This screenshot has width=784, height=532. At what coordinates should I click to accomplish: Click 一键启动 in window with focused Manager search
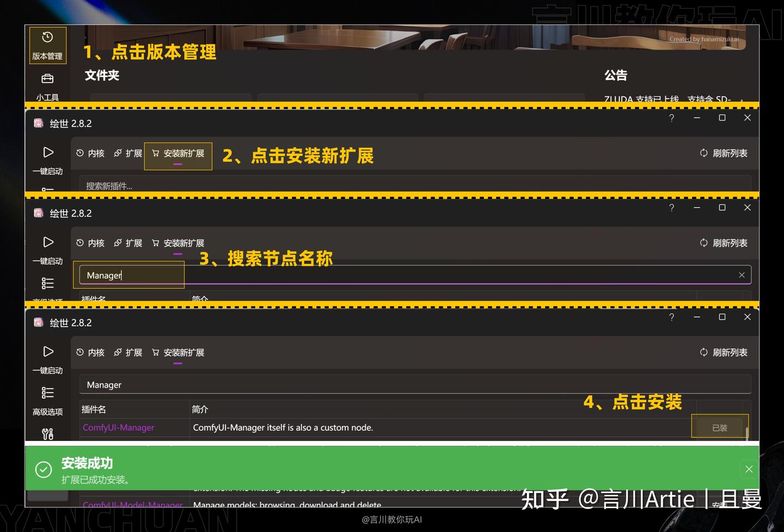(x=48, y=249)
